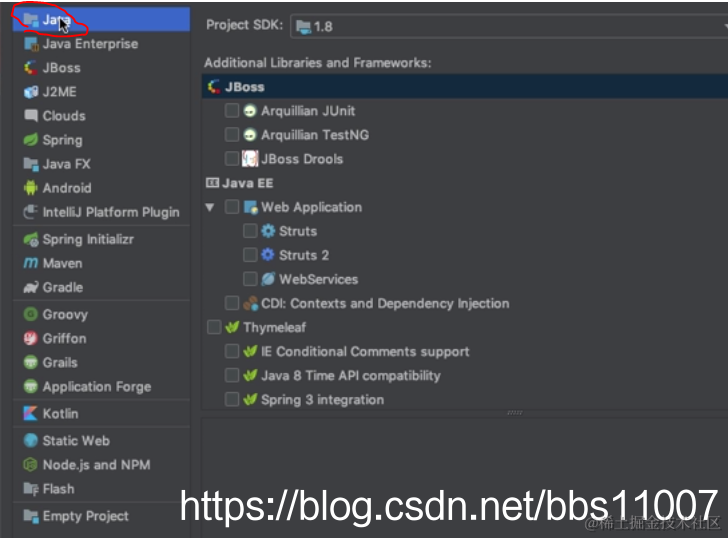Viewport: 728px width, 538px height.
Task: Click the Clouds speech-bubble icon
Action: click(31, 116)
